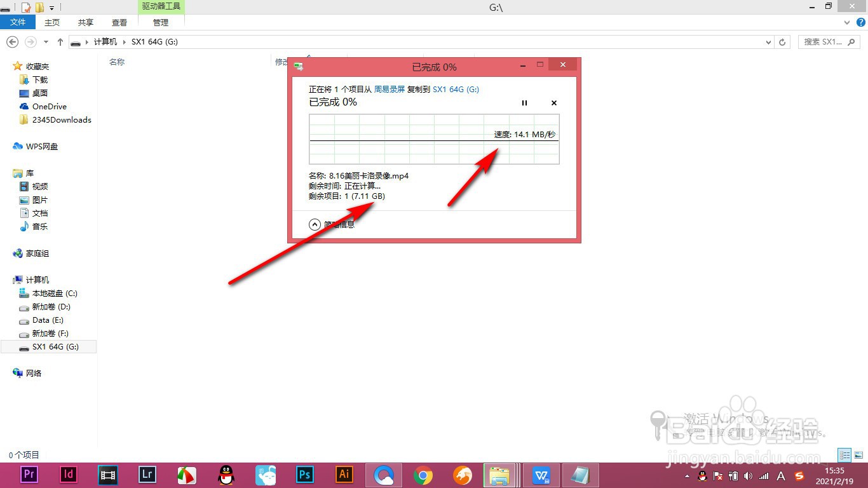This screenshot has width=868, height=488.
Task: Open OneDrive in navigation pane
Action: coord(49,106)
